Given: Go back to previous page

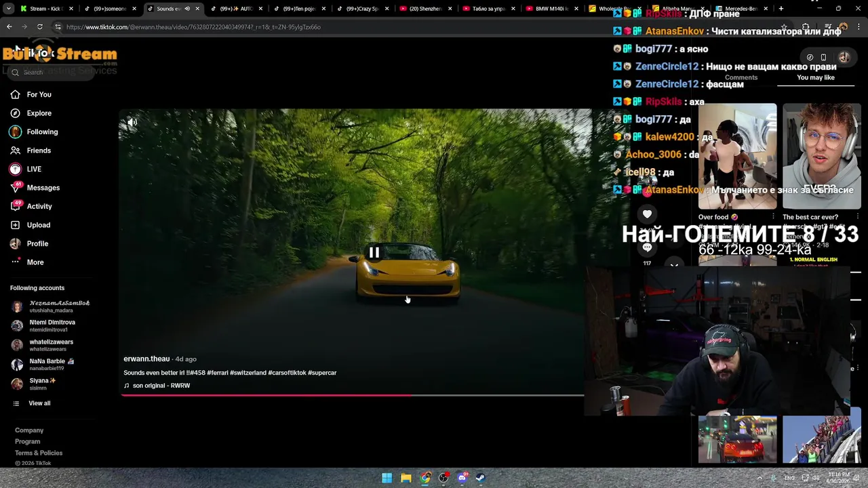Looking at the screenshot, I should click(x=9, y=27).
